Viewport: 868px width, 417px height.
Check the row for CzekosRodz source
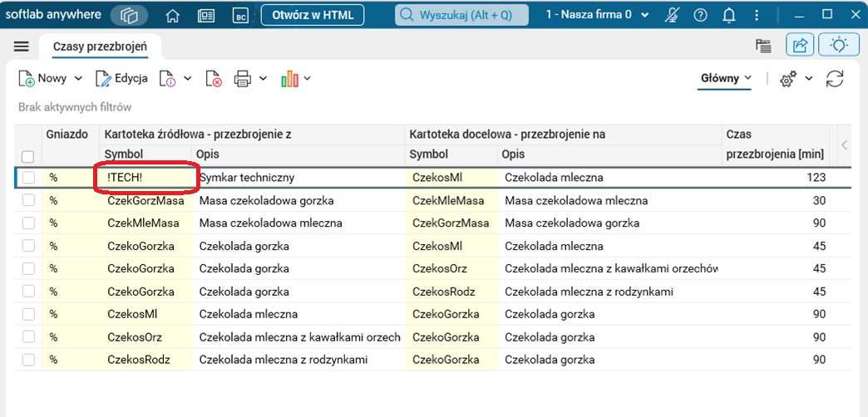(x=28, y=360)
